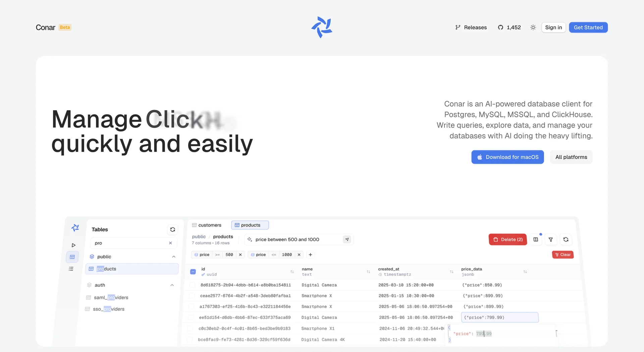644x352 pixels.
Task: Add a new filter with plus icon
Action: pyautogui.click(x=310, y=255)
